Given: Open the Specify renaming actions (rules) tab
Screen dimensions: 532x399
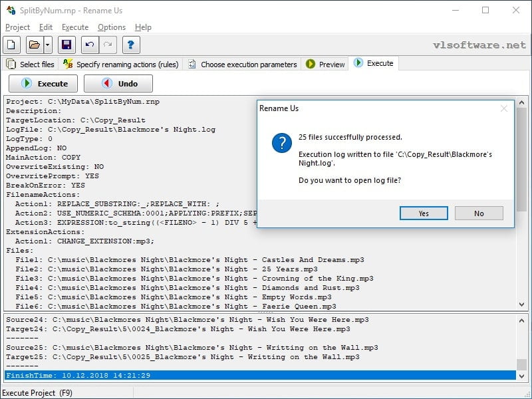Looking at the screenshot, I should click(x=121, y=64).
